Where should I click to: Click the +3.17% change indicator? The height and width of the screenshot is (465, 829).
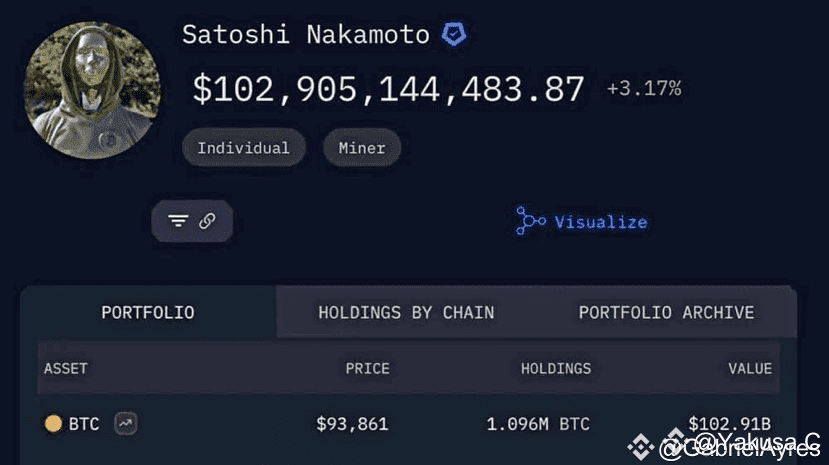644,88
